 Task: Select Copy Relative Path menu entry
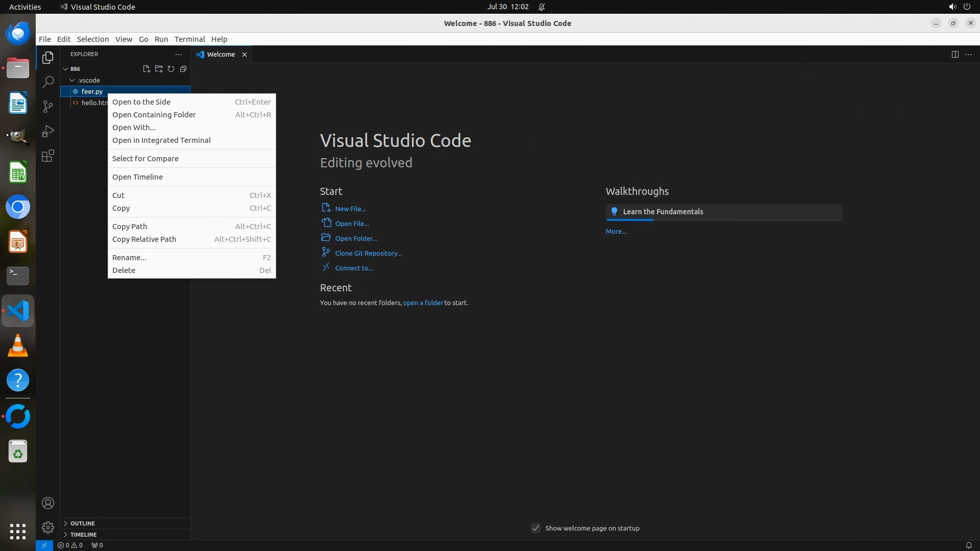[x=144, y=239]
